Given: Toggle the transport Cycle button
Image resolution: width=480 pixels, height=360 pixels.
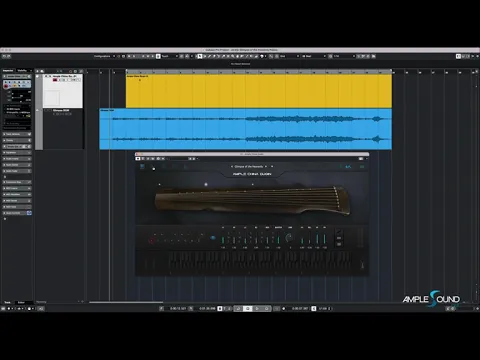Looking at the screenshot, I should coord(238,309).
